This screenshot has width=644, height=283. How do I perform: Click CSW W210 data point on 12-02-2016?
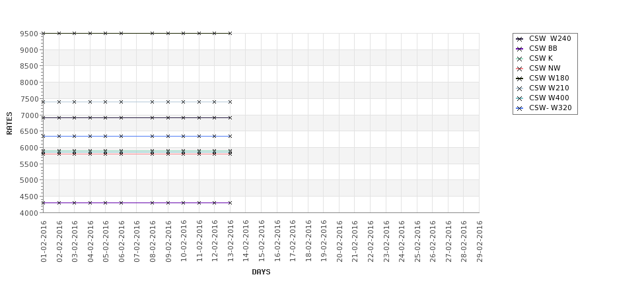point(215,102)
